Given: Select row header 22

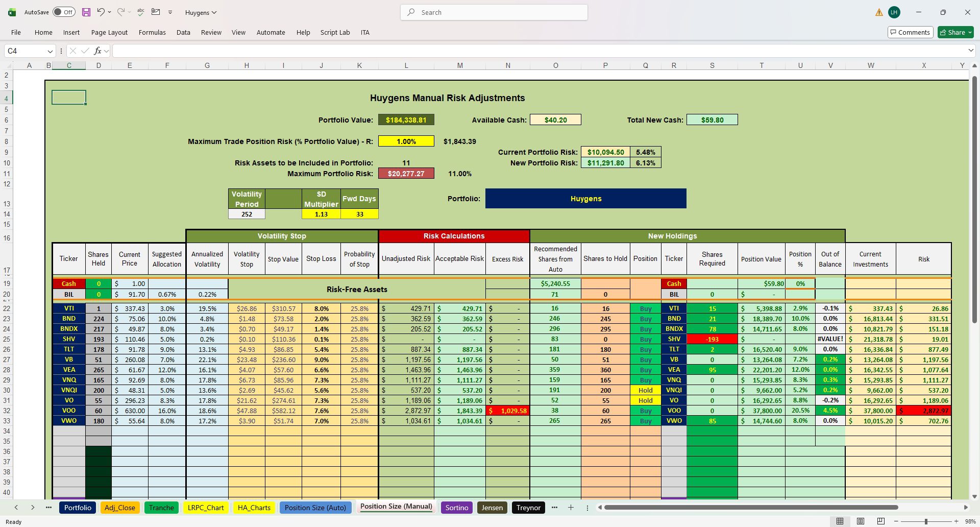Looking at the screenshot, I should pyautogui.click(x=7, y=308).
